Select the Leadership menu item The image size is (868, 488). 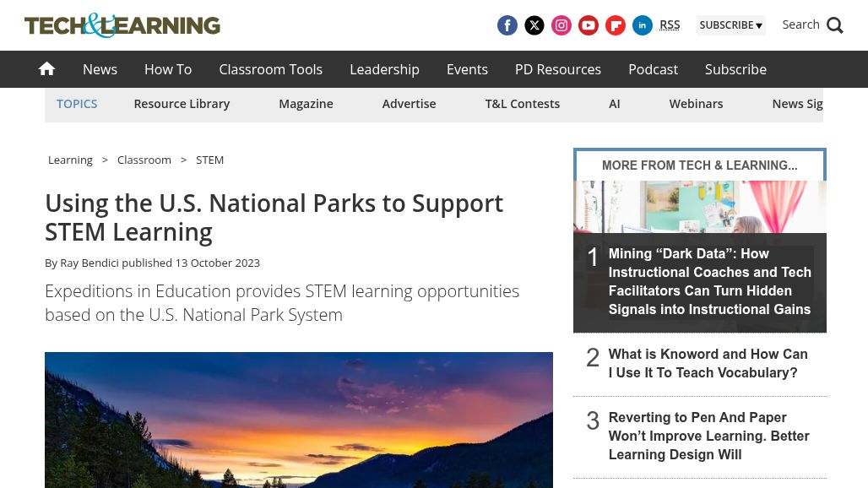click(384, 69)
